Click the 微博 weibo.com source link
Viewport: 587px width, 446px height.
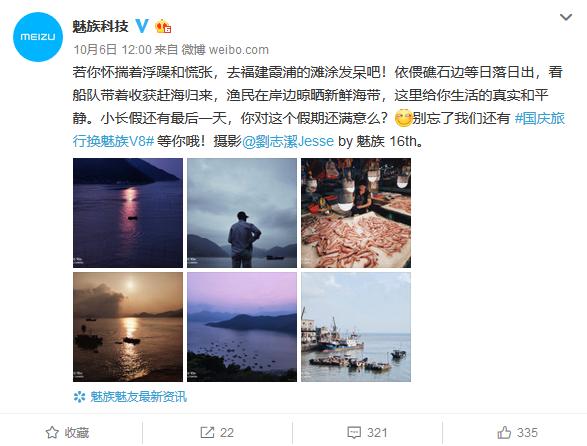click(225, 49)
